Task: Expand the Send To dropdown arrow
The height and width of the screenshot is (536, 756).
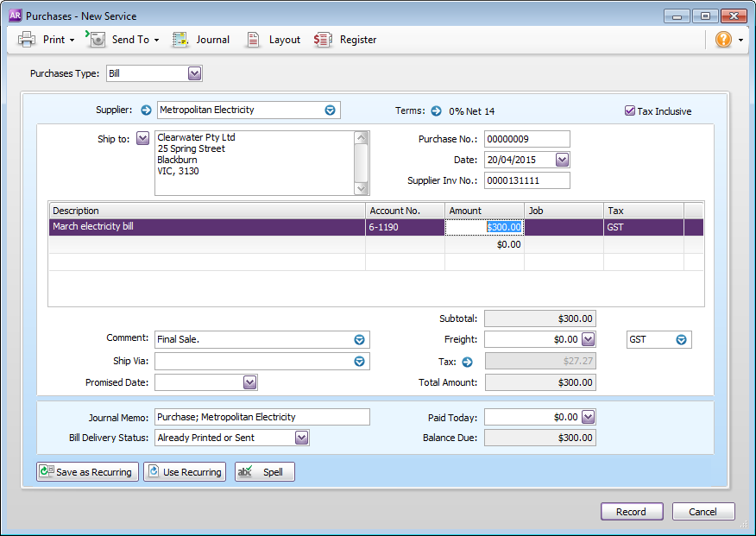Action: [157, 40]
